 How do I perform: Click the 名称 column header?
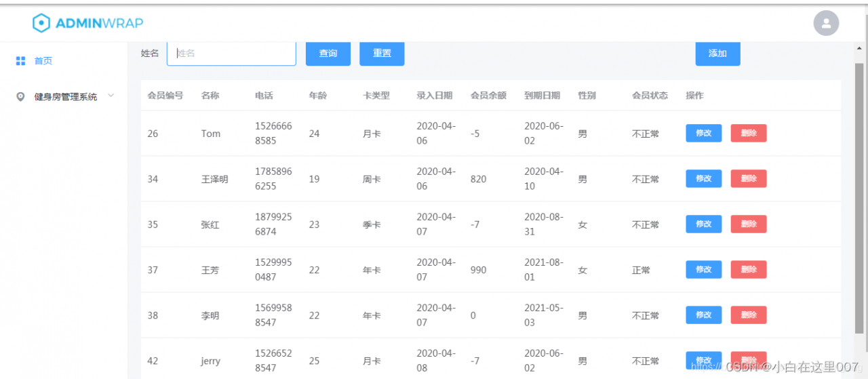[210, 96]
